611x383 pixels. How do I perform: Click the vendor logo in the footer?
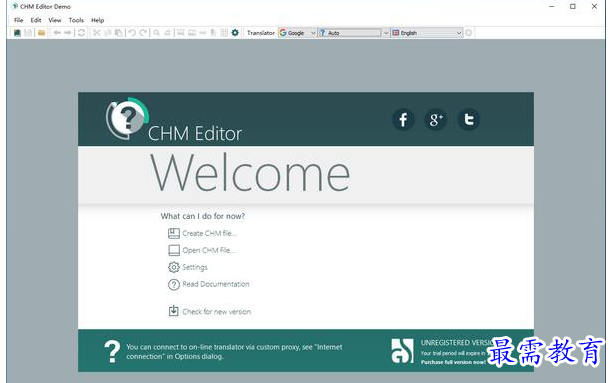[403, 351]
